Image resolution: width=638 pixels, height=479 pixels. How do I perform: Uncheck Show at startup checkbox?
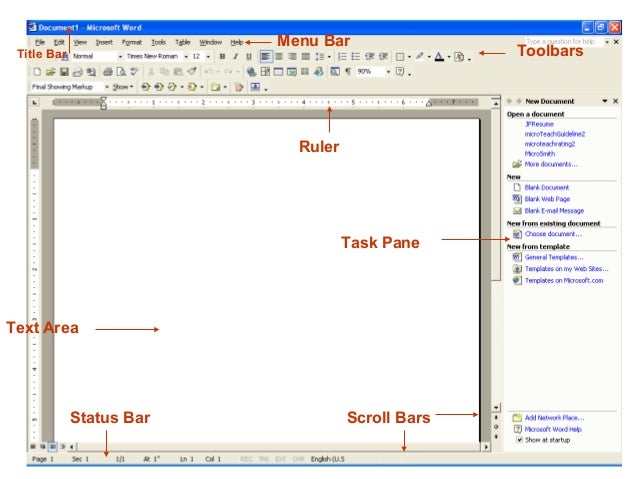[x=519, y=440]
